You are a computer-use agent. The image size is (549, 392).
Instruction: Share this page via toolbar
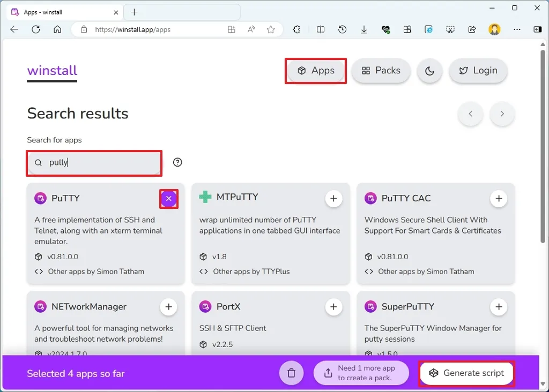(472, 30)
